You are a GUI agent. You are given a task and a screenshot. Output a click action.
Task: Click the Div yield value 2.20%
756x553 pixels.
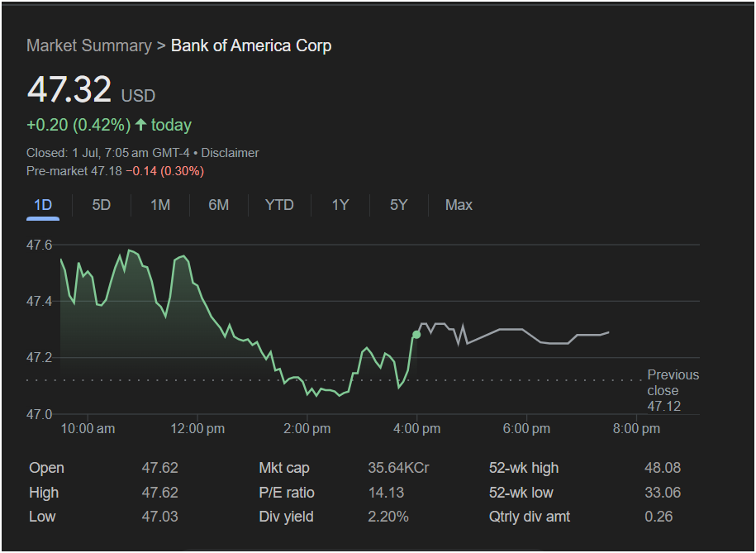coord(388,517)
